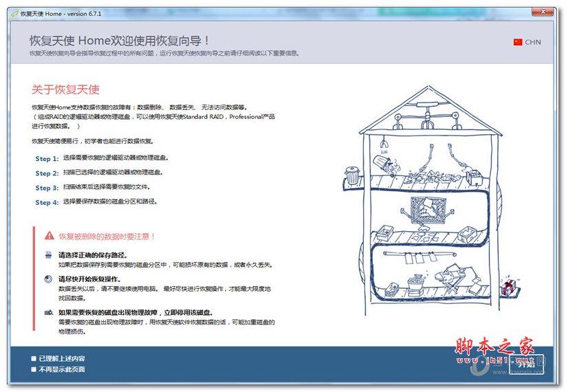Click the damaged disk icon beside 如果需要恢复的磁盘

[x=48, y=312]
